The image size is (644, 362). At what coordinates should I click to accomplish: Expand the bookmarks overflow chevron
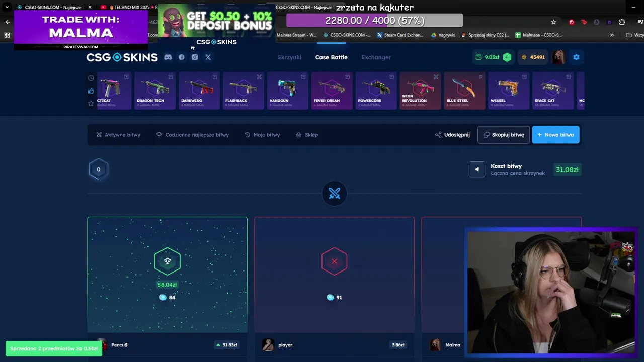click(612, 35)
